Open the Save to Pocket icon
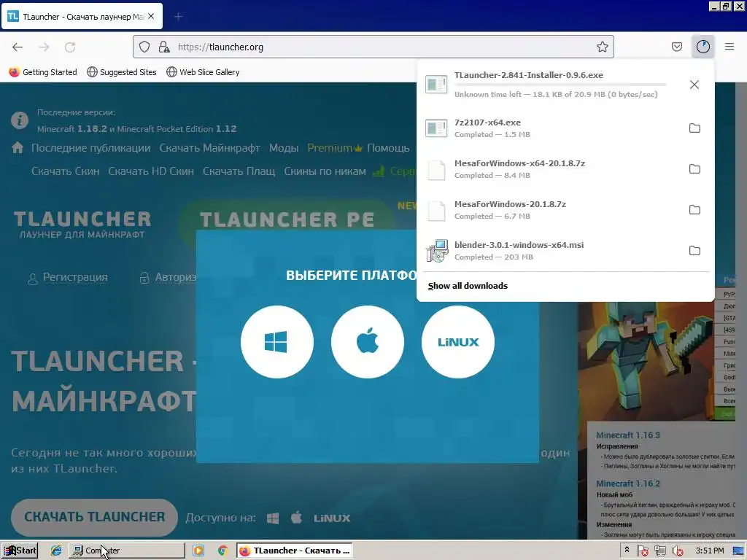The height and width of the screenshot is (560, 747). [676, 47]
